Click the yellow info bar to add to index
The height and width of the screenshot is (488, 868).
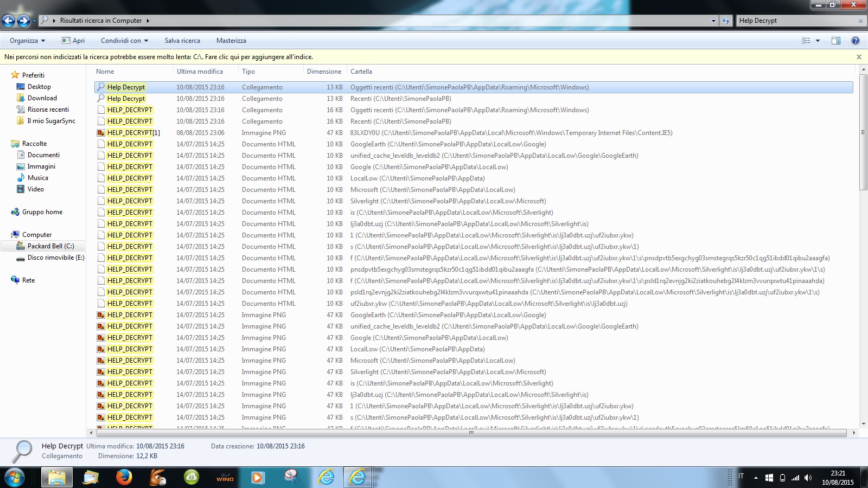158,57
